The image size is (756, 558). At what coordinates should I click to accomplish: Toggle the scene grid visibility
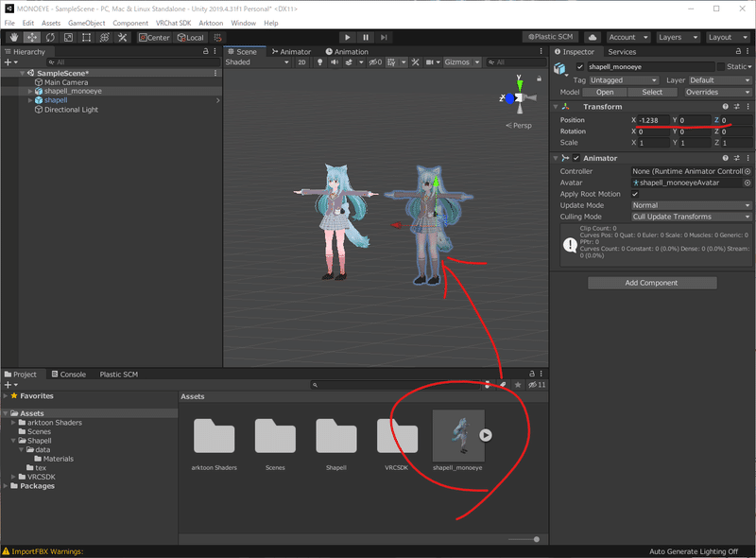(x=391, y=62)
